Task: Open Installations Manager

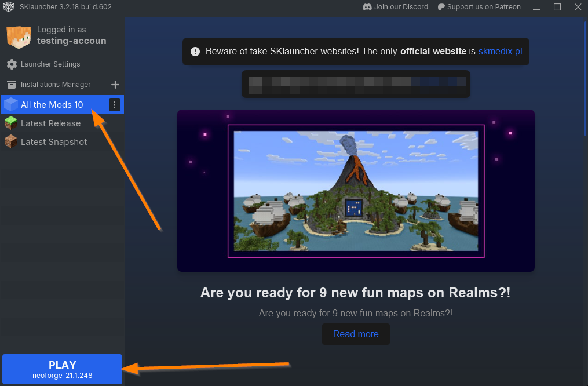Action: coord(56,85)
